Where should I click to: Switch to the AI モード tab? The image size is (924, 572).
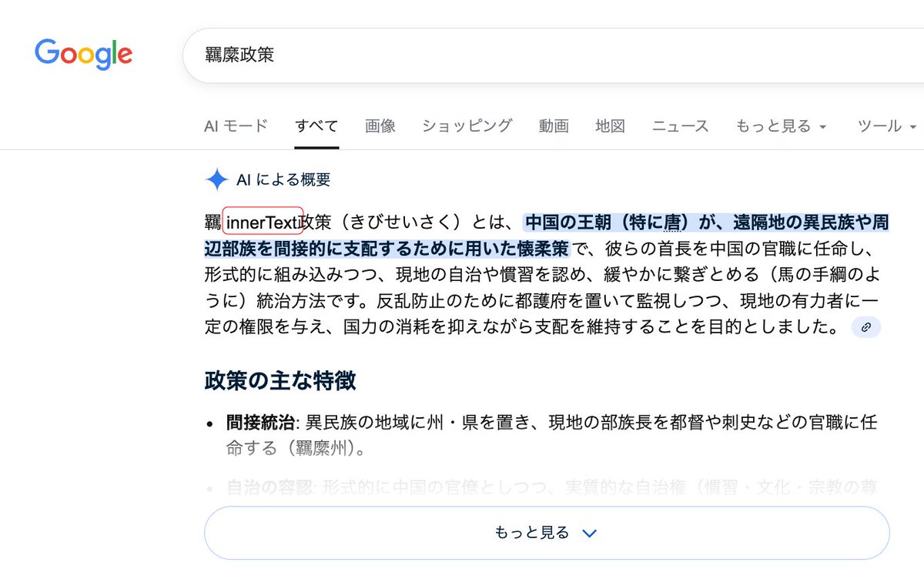click(236, 126)
